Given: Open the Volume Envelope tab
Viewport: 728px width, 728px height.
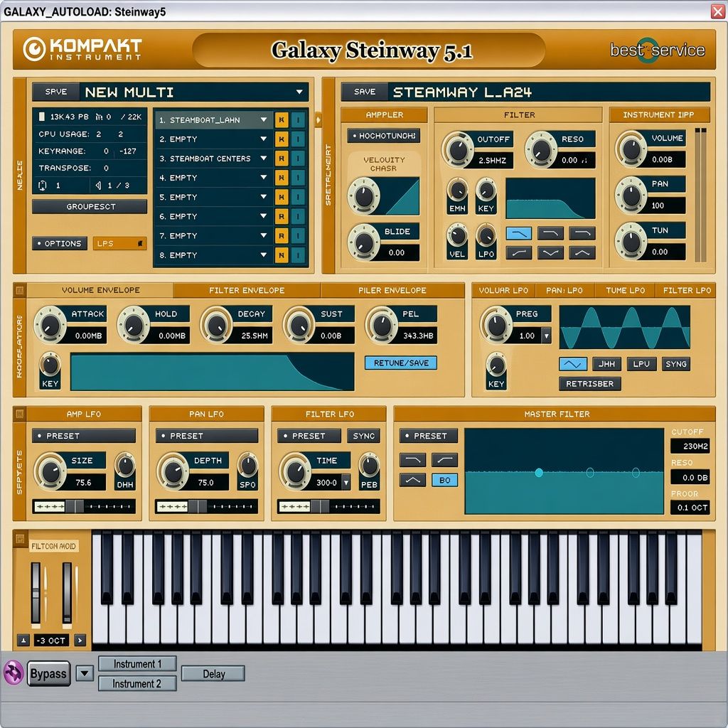Looking at the screenshot, I should coord(100,290).
